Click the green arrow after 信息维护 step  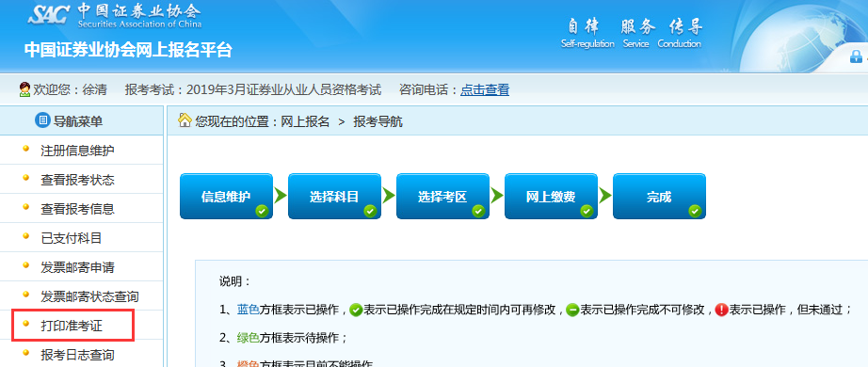281,196
